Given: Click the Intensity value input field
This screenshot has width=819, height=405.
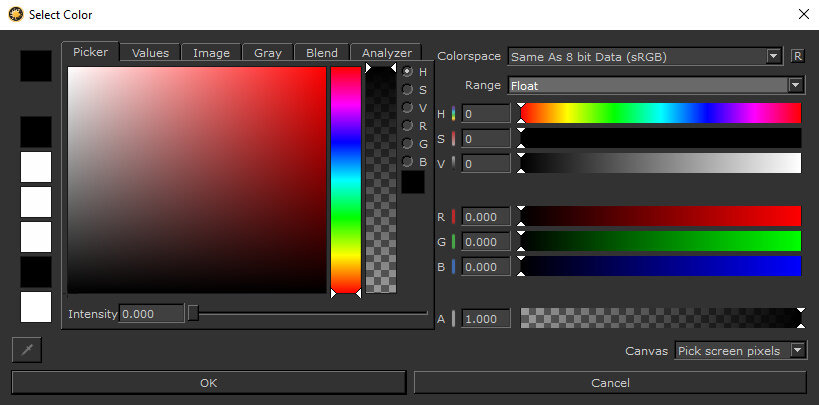Looking at the screenshot, I should coord(152,314).
